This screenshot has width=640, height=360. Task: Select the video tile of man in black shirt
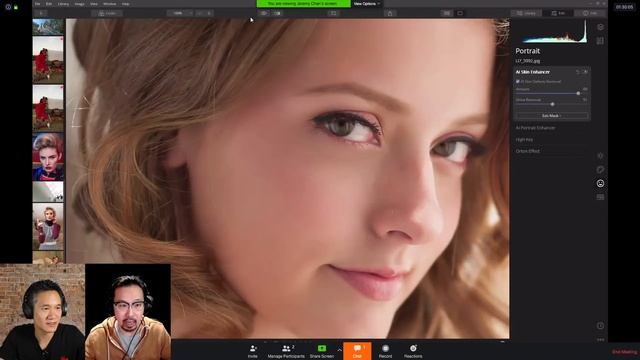42,312
